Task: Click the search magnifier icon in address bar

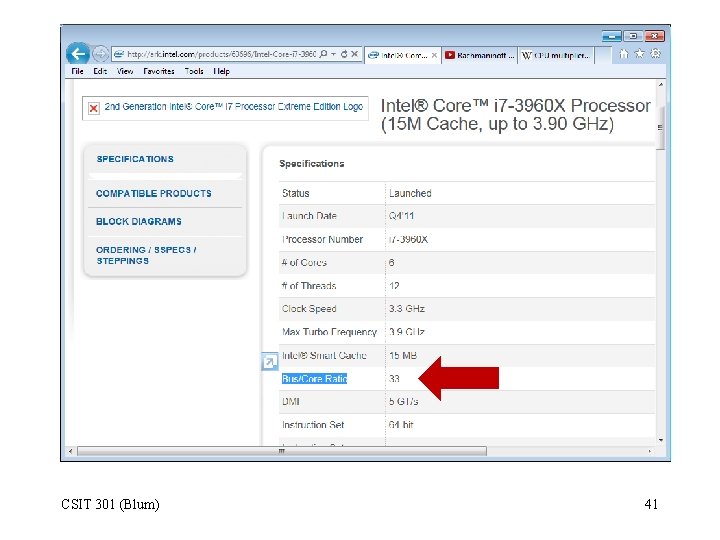Action: (x=323, y=54)
